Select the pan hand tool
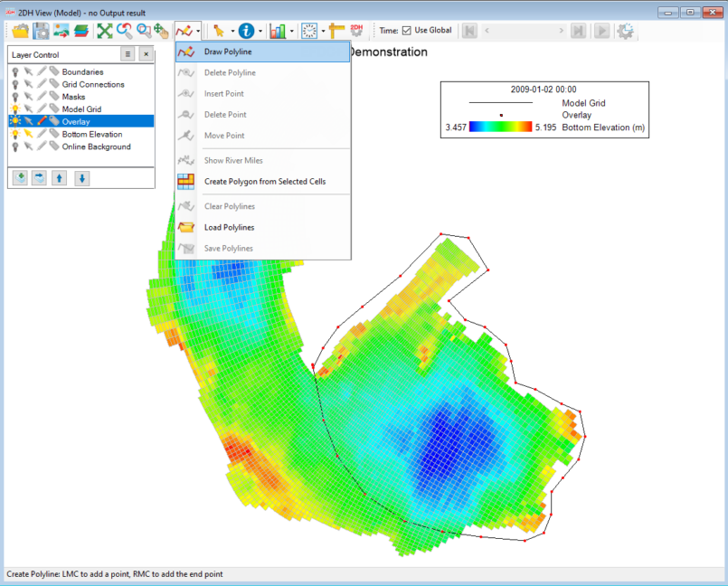This screenshot has height=586, width=728. coord(161,31)
